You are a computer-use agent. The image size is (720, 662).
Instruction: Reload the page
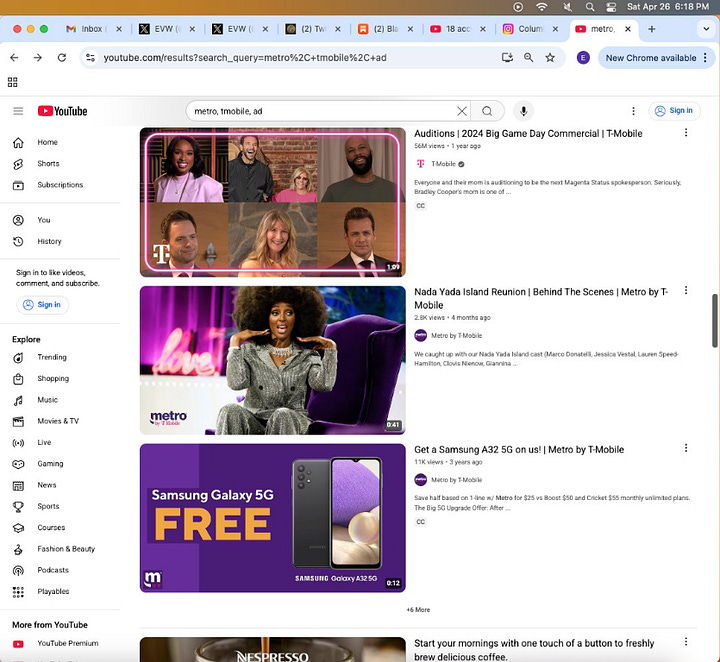click(62, 57)
